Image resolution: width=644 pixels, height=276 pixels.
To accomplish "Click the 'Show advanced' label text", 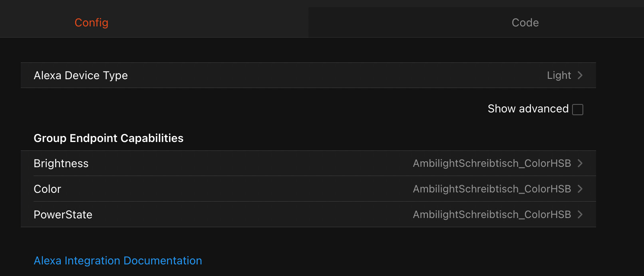I will [x=528, y=109].
